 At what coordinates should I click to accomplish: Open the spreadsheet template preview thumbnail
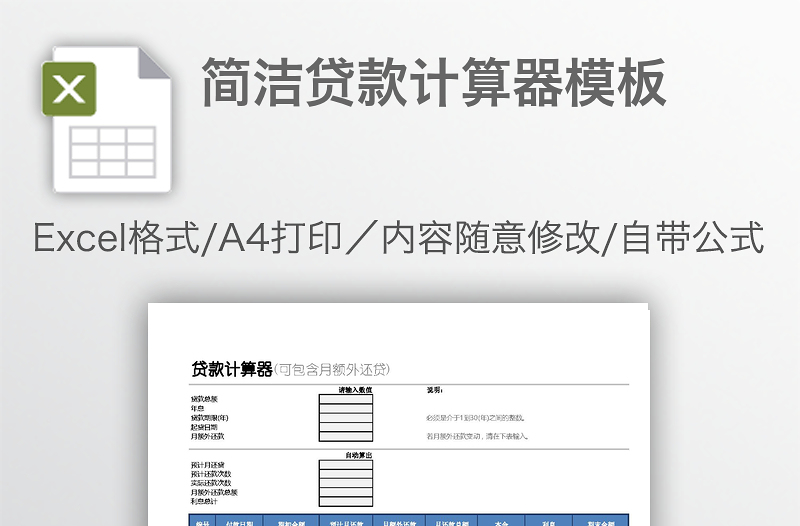398,414
